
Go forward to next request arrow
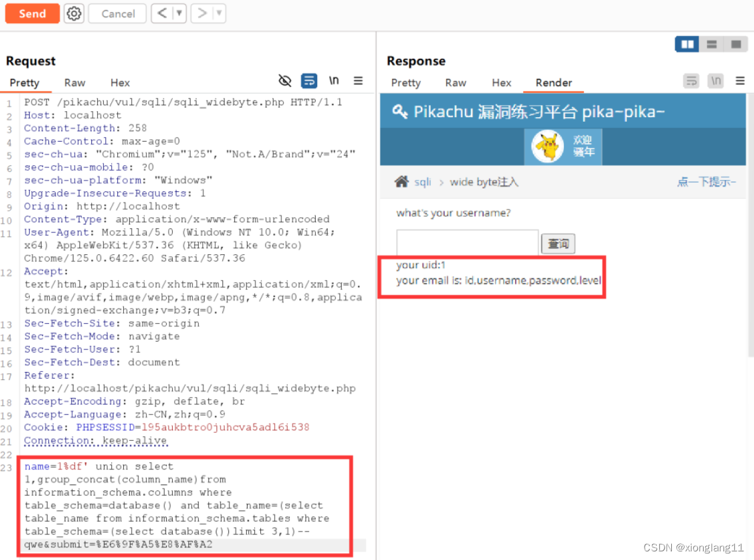point(202,13)
